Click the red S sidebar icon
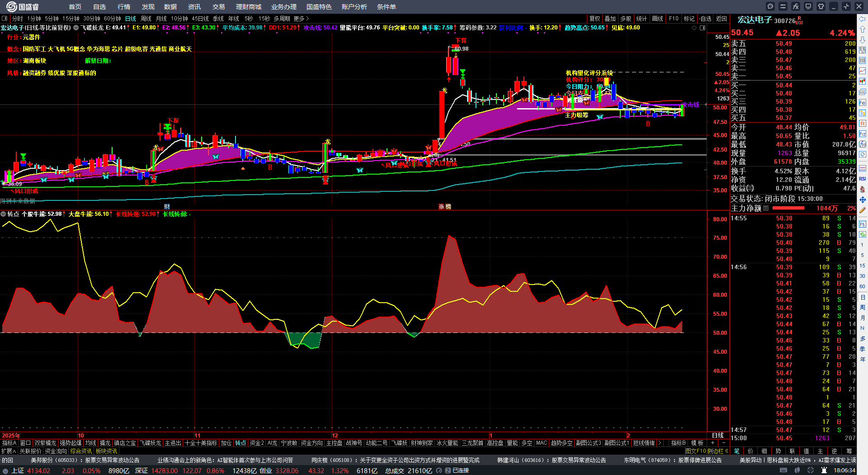The height and width of the screenshot is (475, 868). 863,189
